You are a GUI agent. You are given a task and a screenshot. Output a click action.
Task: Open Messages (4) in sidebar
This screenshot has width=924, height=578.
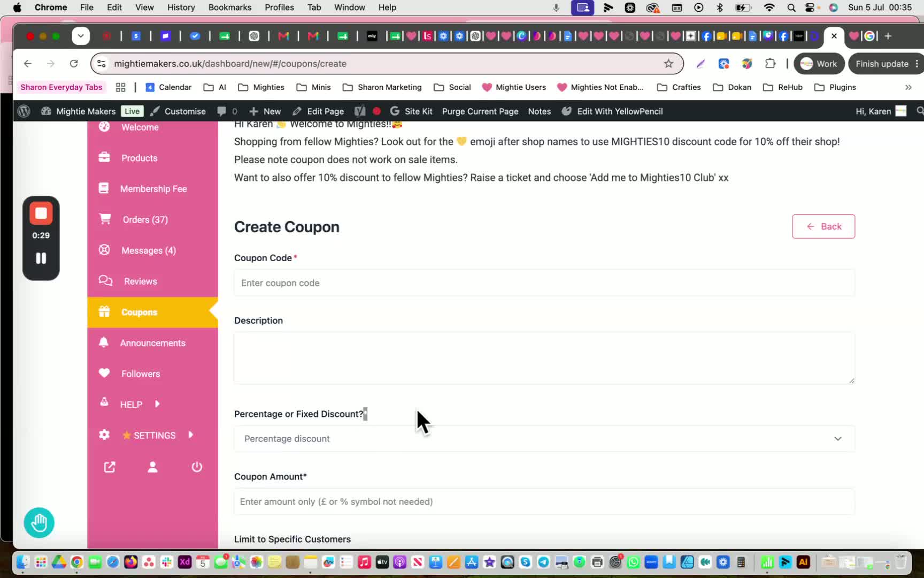tap(148, 250)
